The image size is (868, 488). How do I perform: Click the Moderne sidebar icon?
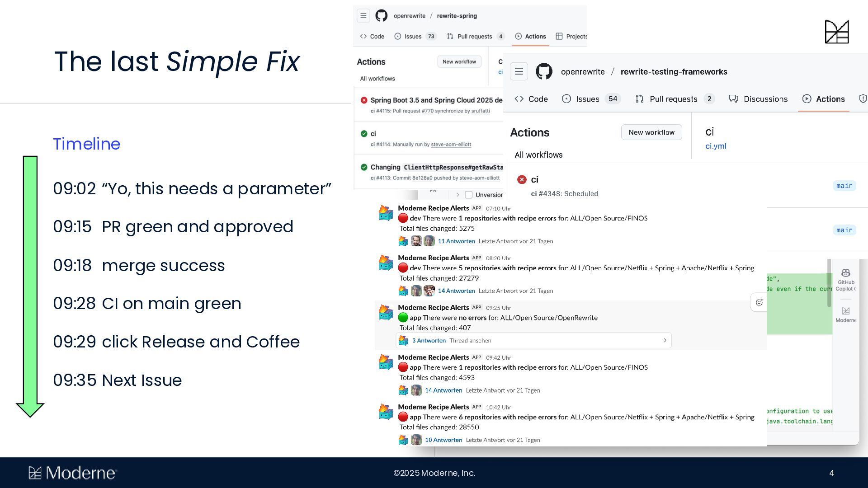pos(845,311)
